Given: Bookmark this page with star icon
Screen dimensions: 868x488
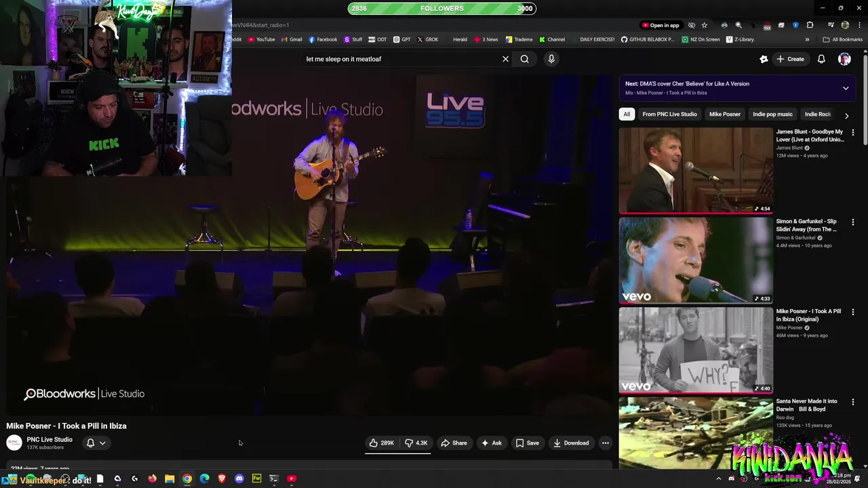Looking at the screenshot, I should tap(704, 25).
